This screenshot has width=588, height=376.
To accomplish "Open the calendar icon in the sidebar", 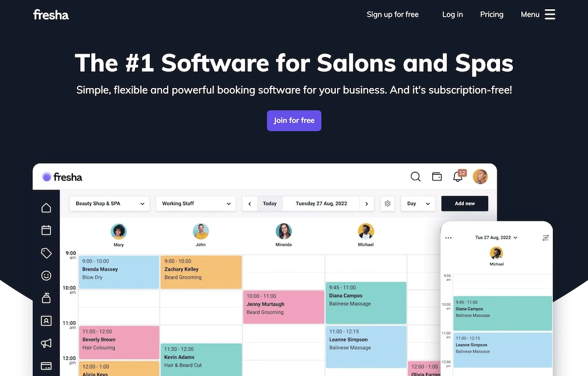I will (46, 229).
